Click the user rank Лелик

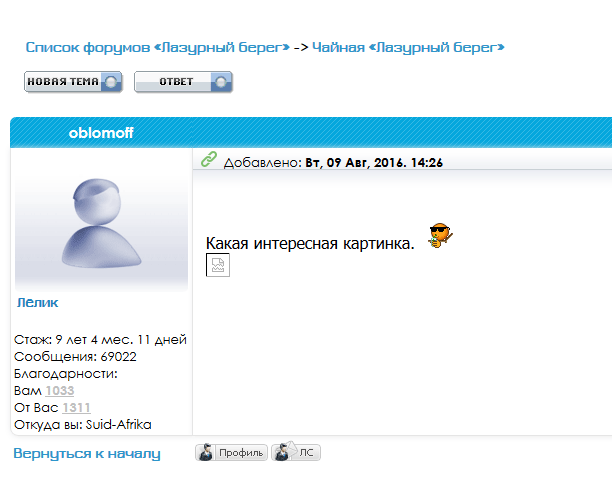pyautogui.click(x=37, y=303)
